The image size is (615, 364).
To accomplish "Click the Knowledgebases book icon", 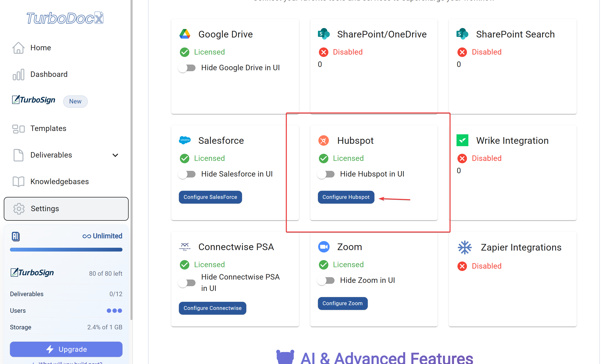I will tap(19, 182).
